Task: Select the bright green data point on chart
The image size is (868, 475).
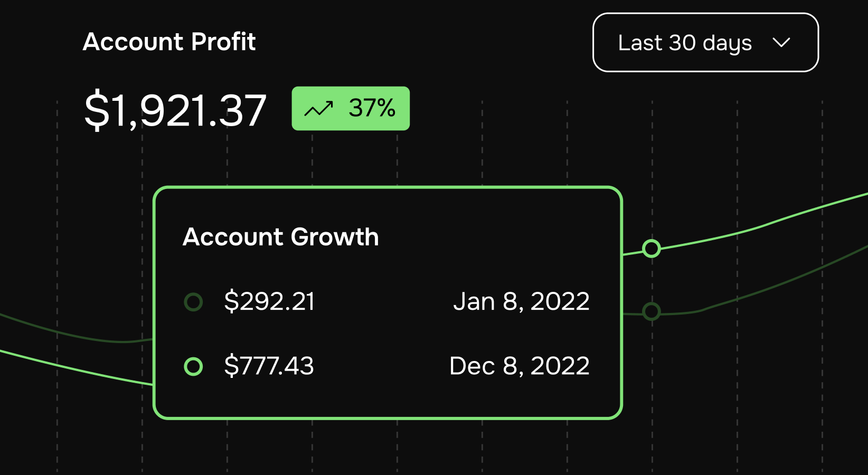Action: click(652, 248)
